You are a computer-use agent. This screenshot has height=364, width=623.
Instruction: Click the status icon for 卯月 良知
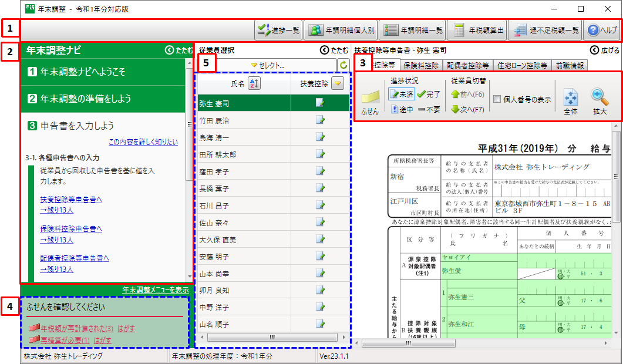click(320, 289)
